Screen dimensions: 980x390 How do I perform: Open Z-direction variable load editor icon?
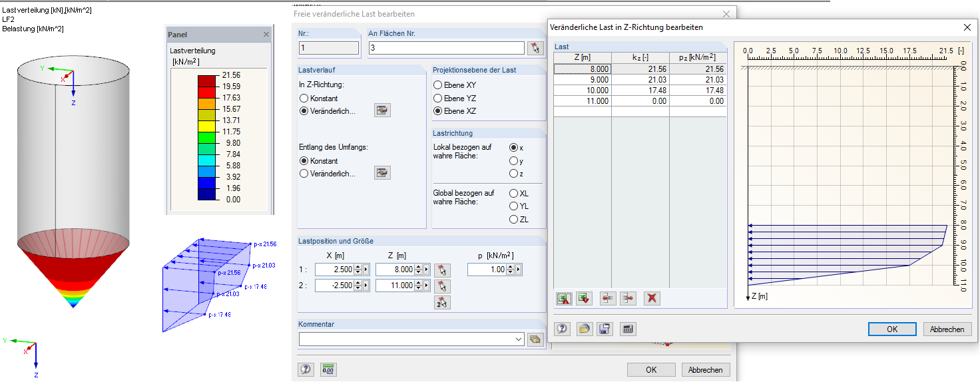(x=382, y=110)
